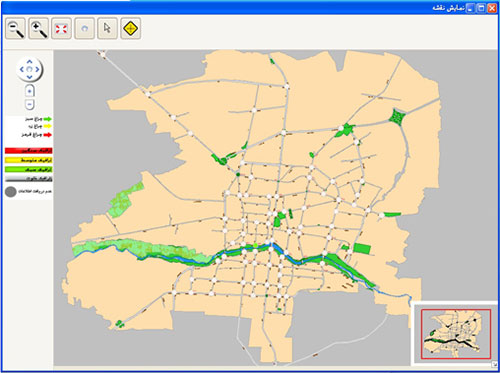Select the arrow pointer tool
This screenshot has height=373, width=500.
coord(107,29)
